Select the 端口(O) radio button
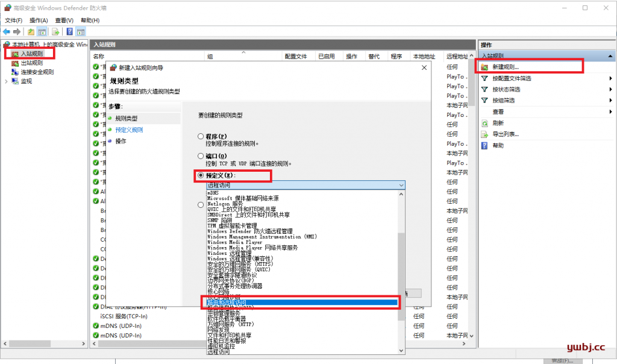The height and width of the screenshot is (364, 617). 201,156
